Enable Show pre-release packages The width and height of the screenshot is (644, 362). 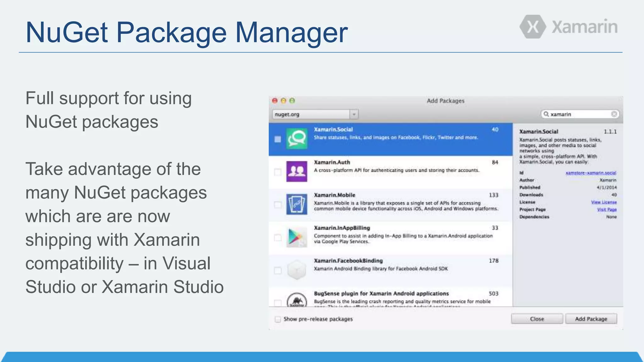(278, 319)
